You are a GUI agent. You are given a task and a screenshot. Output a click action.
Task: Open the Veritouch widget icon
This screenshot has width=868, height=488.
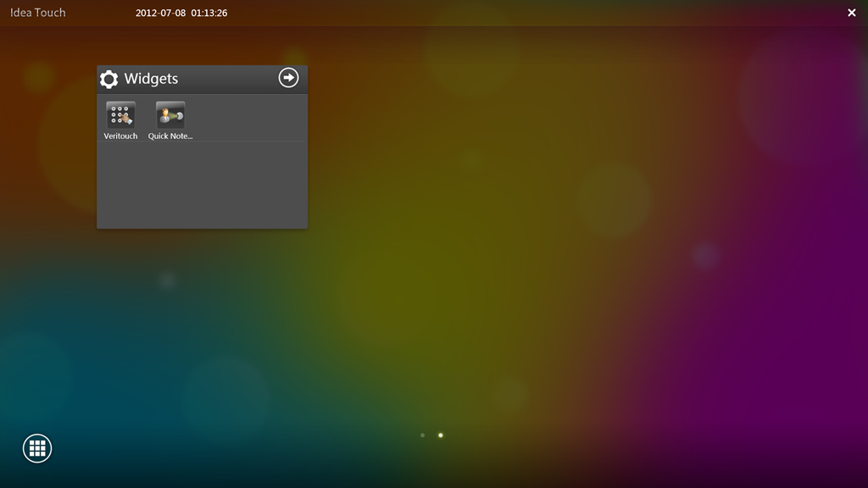click(x=120, y=115)
